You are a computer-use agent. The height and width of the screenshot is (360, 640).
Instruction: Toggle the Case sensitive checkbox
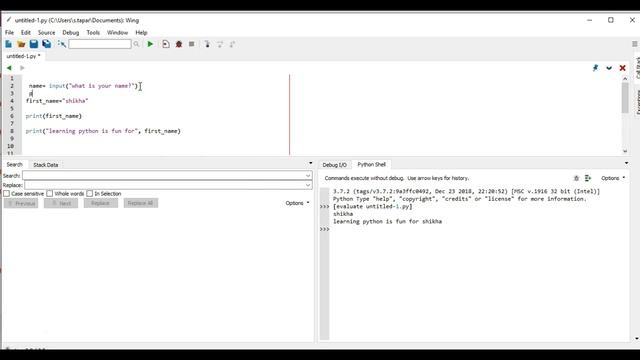click(x=7, y=193)
